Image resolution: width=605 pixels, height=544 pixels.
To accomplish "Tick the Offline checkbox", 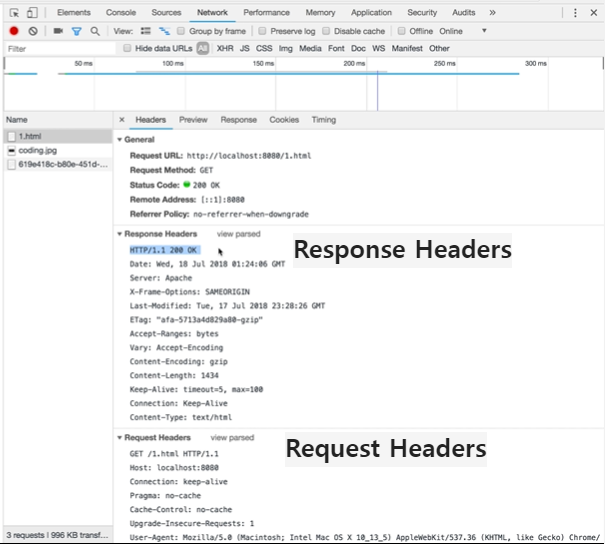I will pos(401,31).
